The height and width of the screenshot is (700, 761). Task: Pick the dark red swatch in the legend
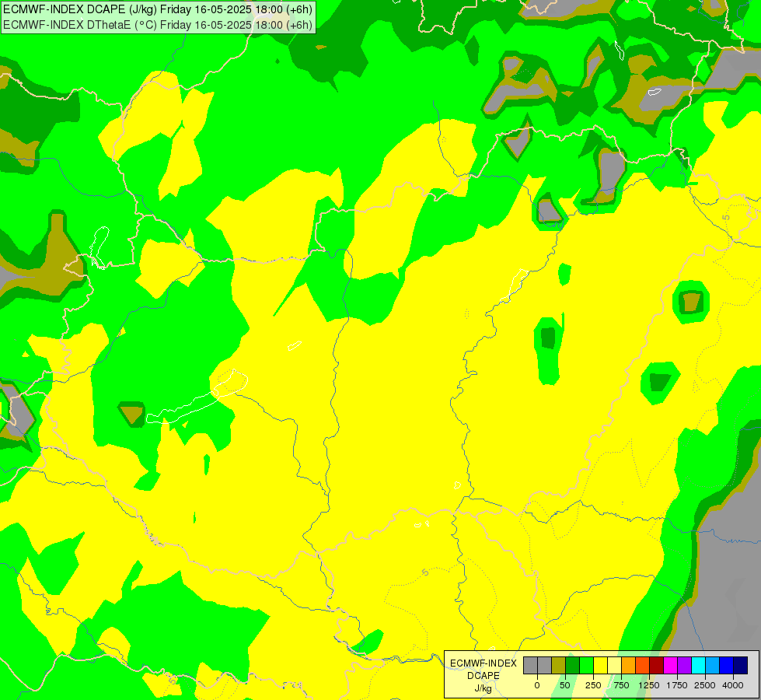pyautogui.click(x=656, y=666)
